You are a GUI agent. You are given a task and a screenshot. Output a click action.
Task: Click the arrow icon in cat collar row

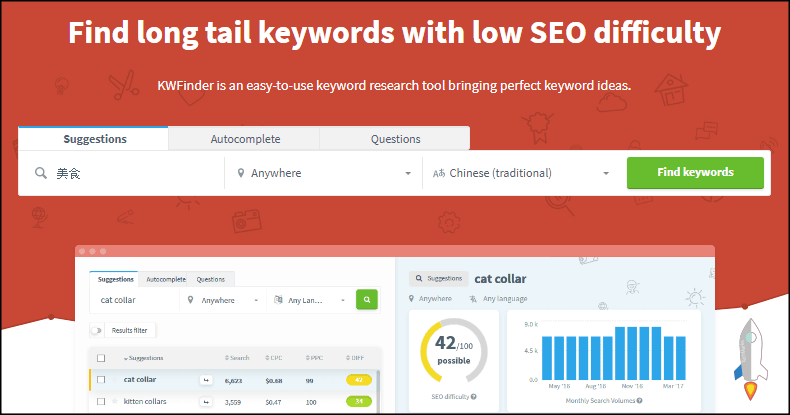(206, 380)
